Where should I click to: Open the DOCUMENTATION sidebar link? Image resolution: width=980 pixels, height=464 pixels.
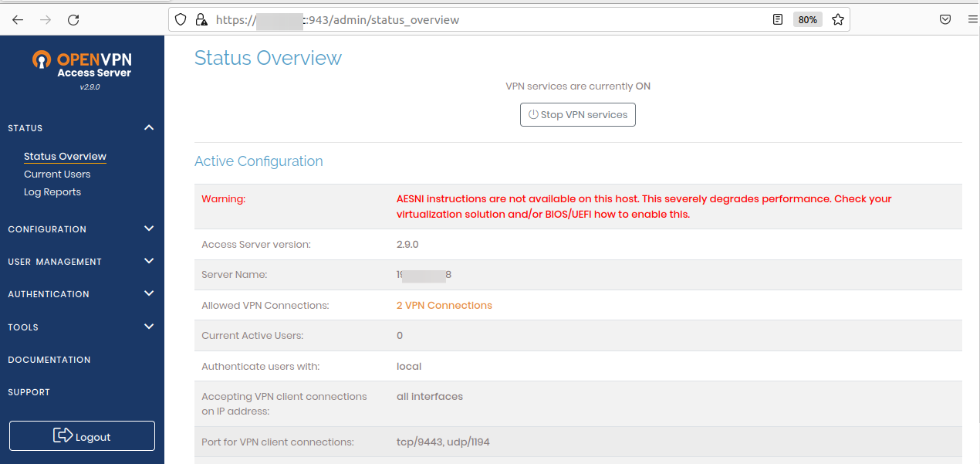49,360
